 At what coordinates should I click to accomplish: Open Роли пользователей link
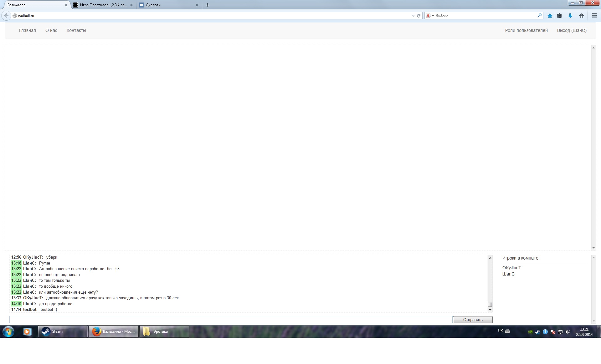point(526,30)
